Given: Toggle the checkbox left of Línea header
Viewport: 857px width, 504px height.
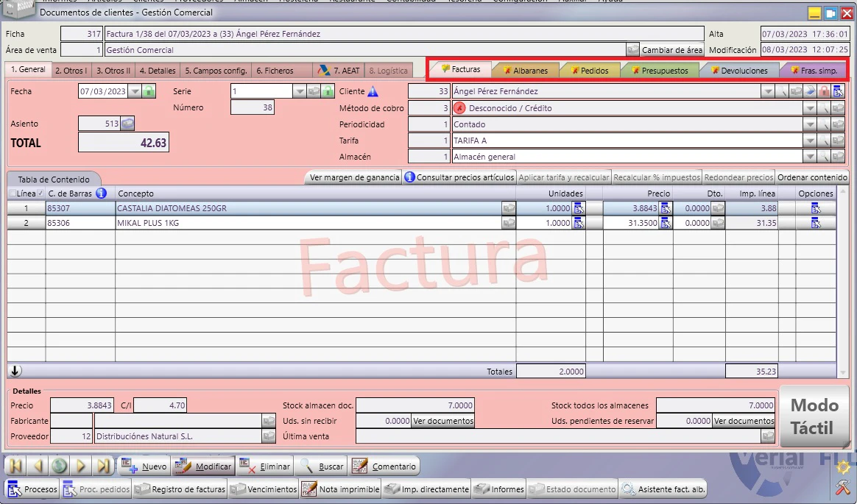Looking at the screenshot, I should click(12, 194).
